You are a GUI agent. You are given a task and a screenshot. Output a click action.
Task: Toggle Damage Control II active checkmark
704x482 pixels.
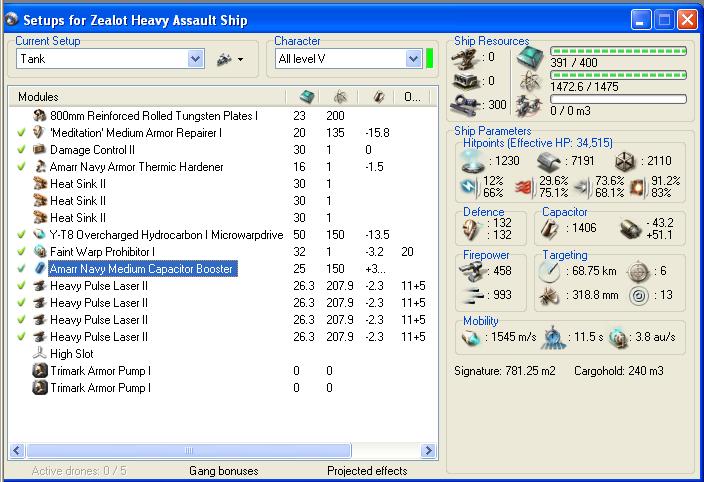[x=21, y=150]
